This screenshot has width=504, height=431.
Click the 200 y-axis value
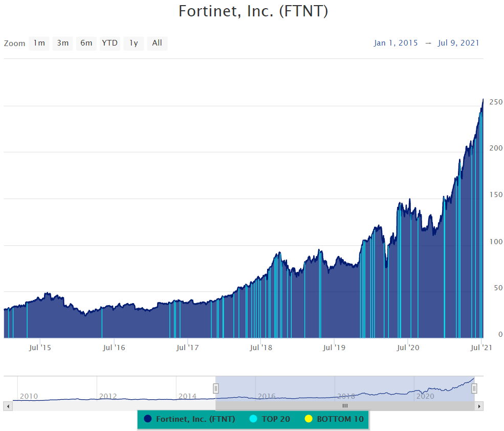tap(496, 148)
